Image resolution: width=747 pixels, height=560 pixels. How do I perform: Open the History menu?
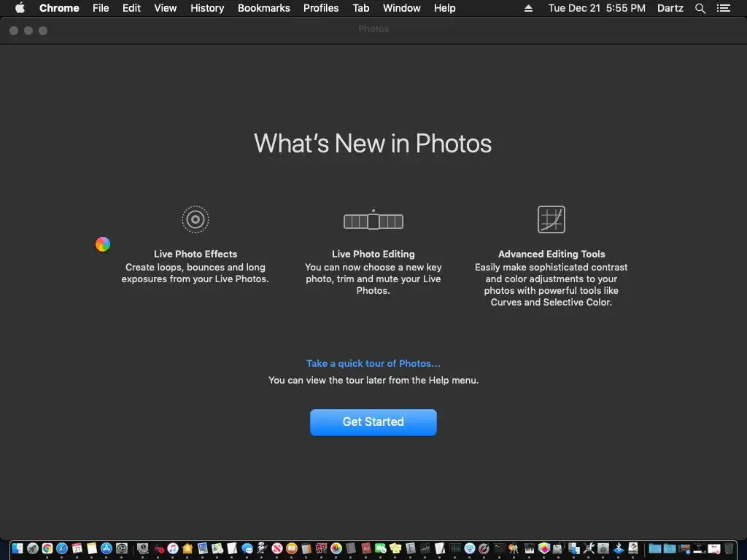coord(207,8)
